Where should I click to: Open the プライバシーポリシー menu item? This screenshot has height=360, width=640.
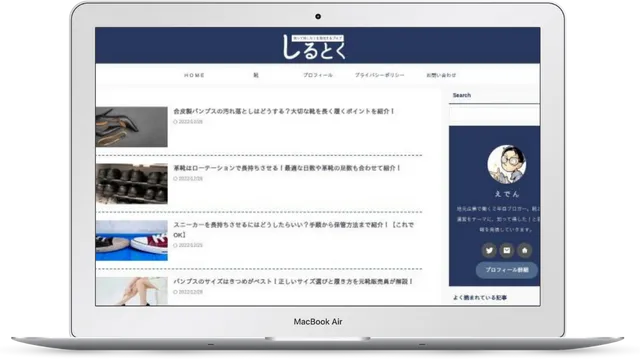tap(379, 75)
